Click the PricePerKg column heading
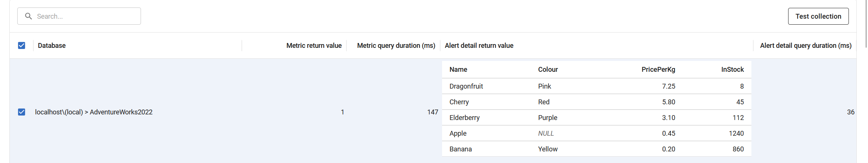 click(658, 70)
